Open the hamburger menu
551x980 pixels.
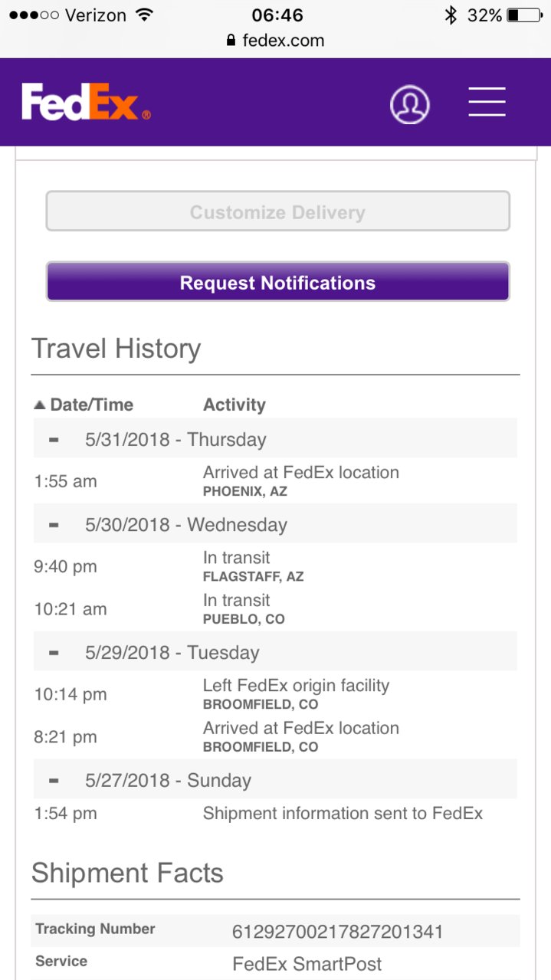click(x=487, y=102)
